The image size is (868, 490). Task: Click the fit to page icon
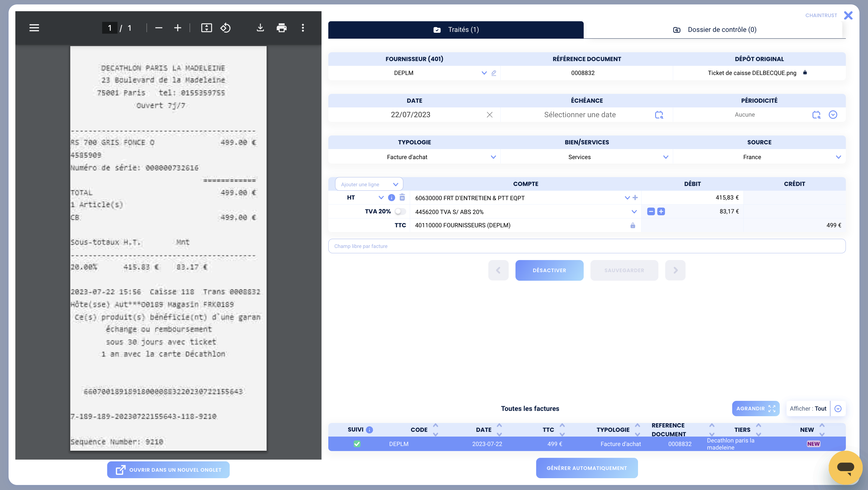[207, 28]
